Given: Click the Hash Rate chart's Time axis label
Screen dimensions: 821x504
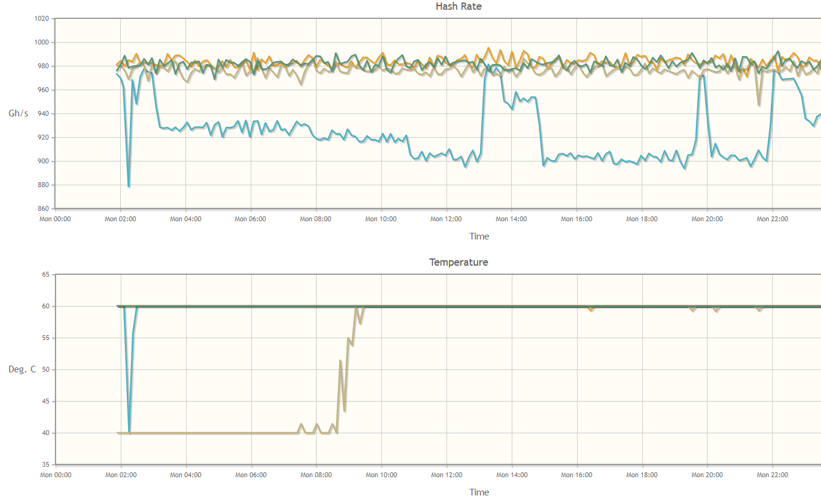Looking at the screenshot, I should coord(479,236).
